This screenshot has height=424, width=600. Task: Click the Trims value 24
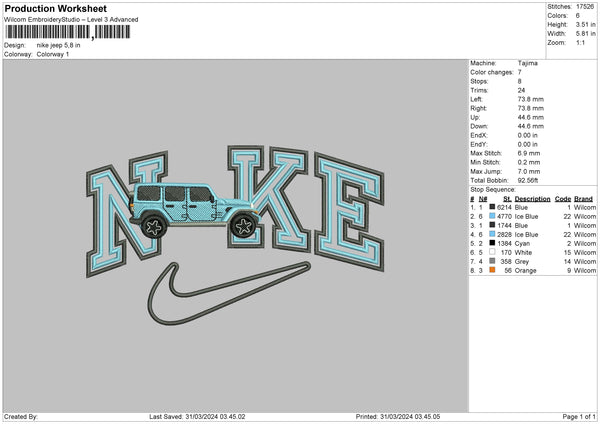pyautogui.click(x=522, y=90)
